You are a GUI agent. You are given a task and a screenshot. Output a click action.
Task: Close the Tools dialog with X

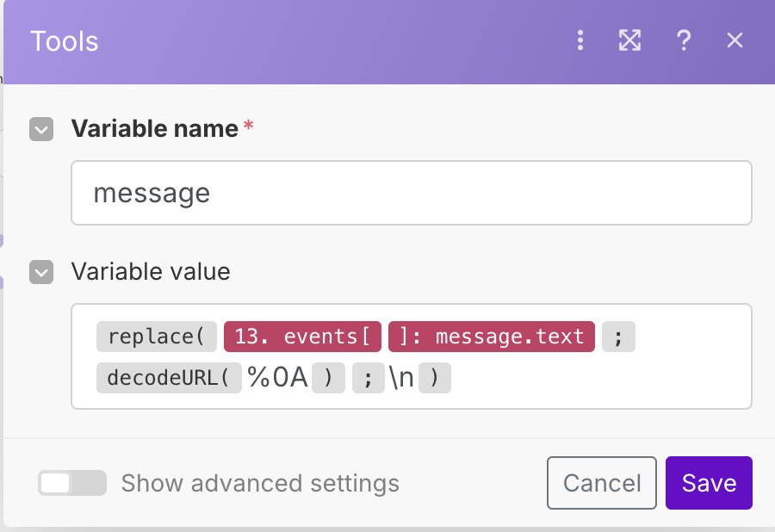click(x=735, y=40)
